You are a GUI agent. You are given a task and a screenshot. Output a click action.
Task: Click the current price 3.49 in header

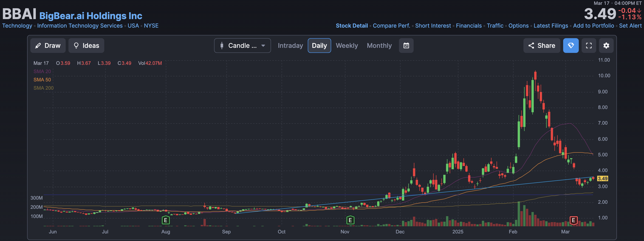600,14
